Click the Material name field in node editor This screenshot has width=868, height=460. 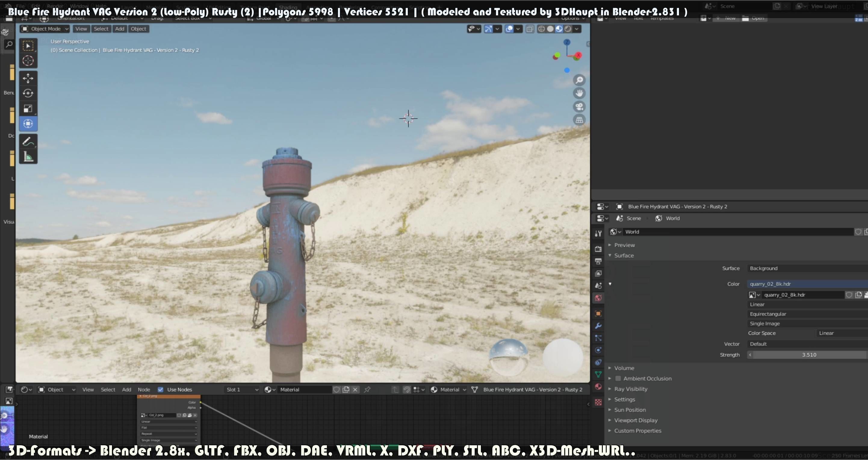point(305,390)
